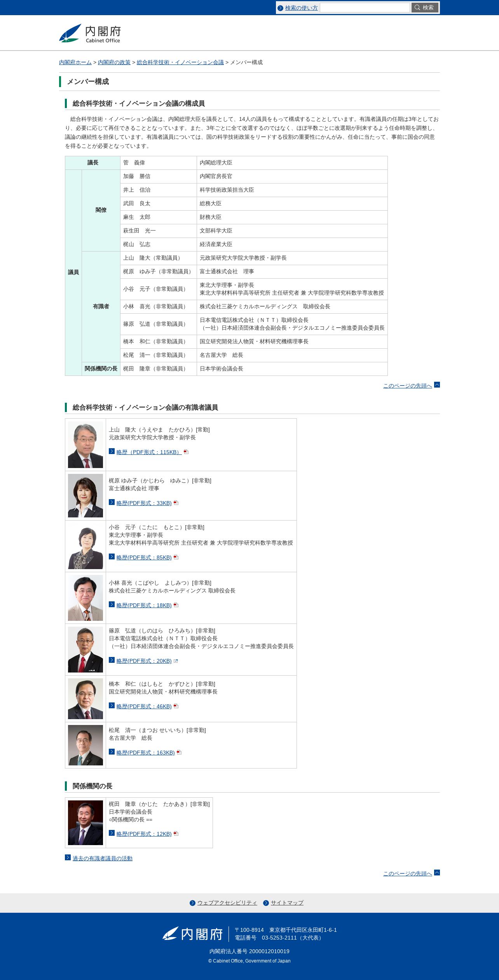
Task: Open 梶田隆章's 略歴 PDF 12KB link
Action: pyautogui.click(x=144, y=834)
